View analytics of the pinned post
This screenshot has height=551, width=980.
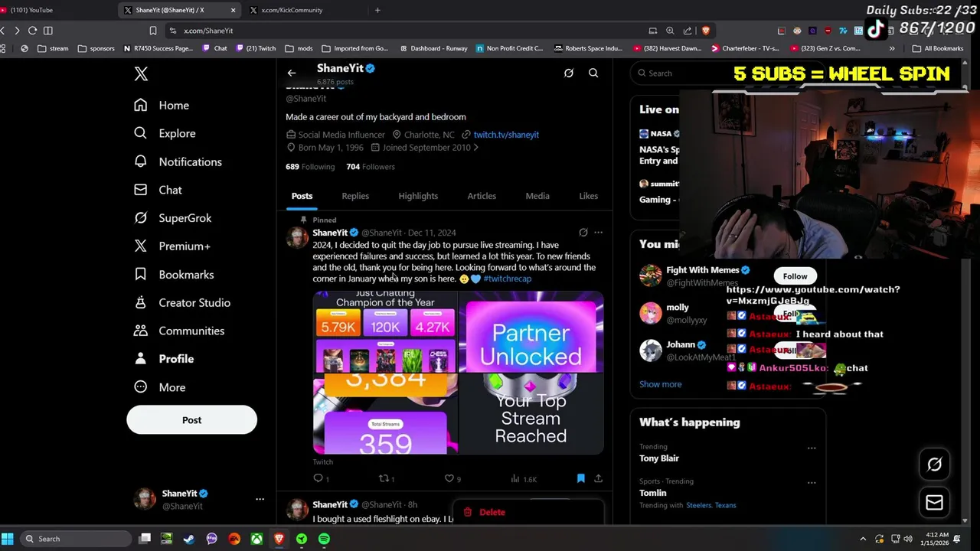tap(524, 479)
